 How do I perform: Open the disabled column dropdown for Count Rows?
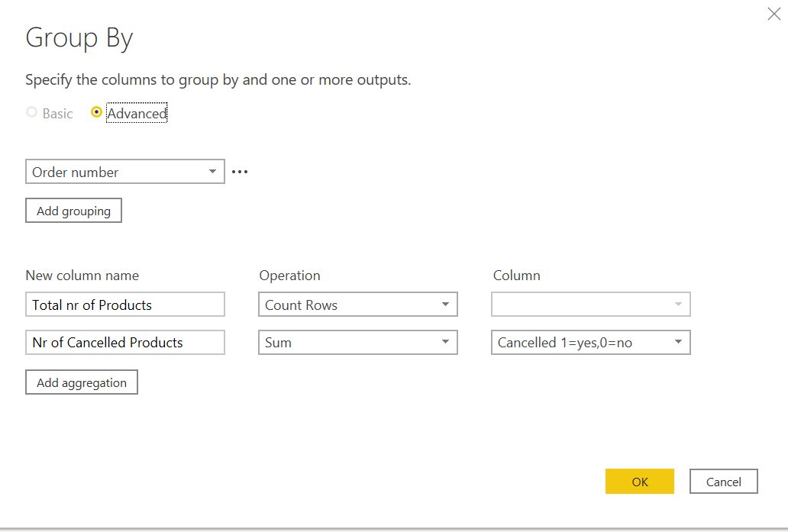[x=591, y=305]
